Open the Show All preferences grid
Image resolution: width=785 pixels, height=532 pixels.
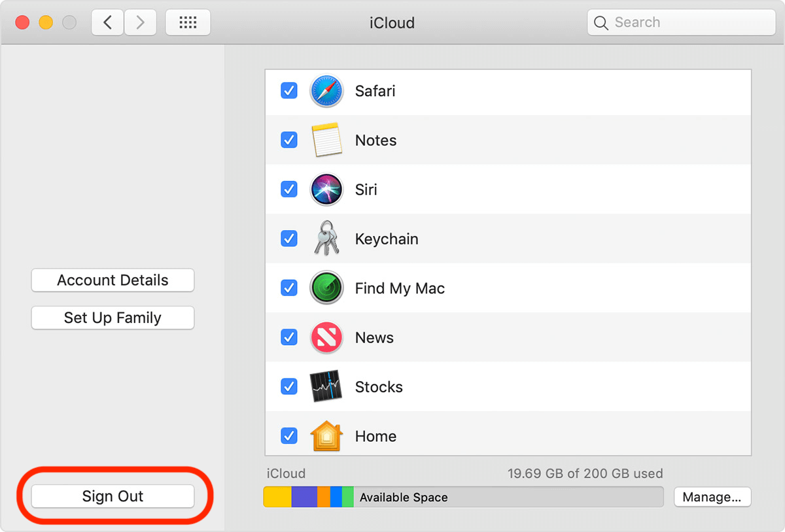coord(188,22)
